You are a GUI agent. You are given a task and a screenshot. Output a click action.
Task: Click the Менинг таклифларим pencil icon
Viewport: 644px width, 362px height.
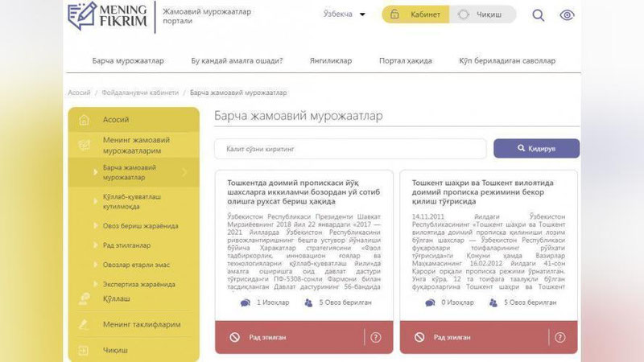(x=84, y=325)
